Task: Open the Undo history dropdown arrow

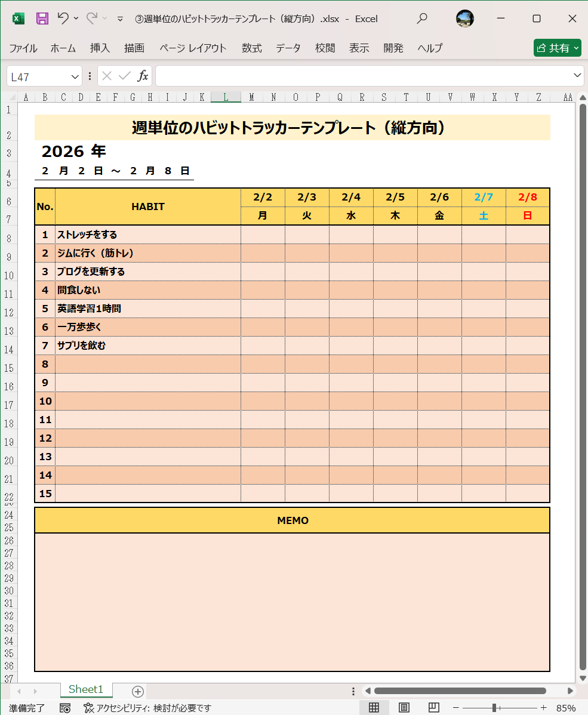Action: tap(75, 19)
